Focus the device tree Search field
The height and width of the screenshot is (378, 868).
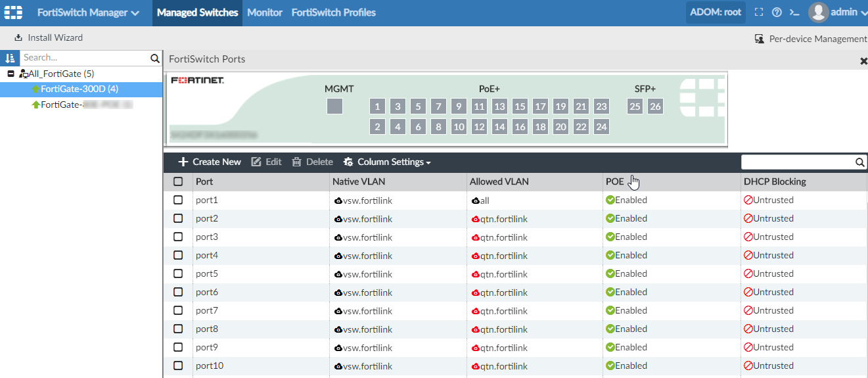pos(84,58)
